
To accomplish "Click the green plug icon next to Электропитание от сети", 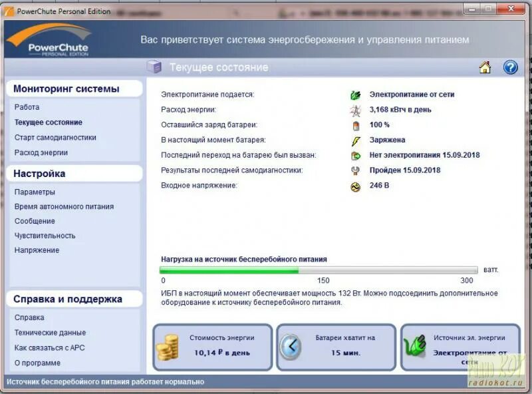I will (355, 95).
